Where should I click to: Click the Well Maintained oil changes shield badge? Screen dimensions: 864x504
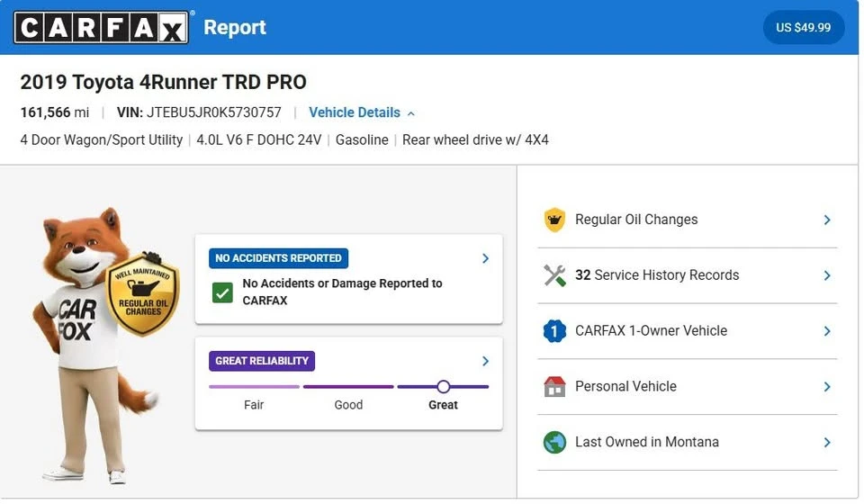[143, 294]
